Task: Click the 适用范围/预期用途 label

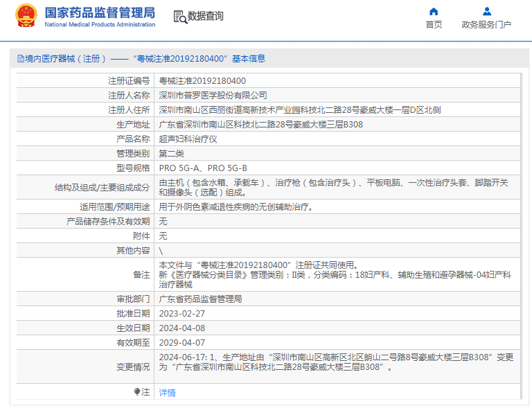Action: 115,207
